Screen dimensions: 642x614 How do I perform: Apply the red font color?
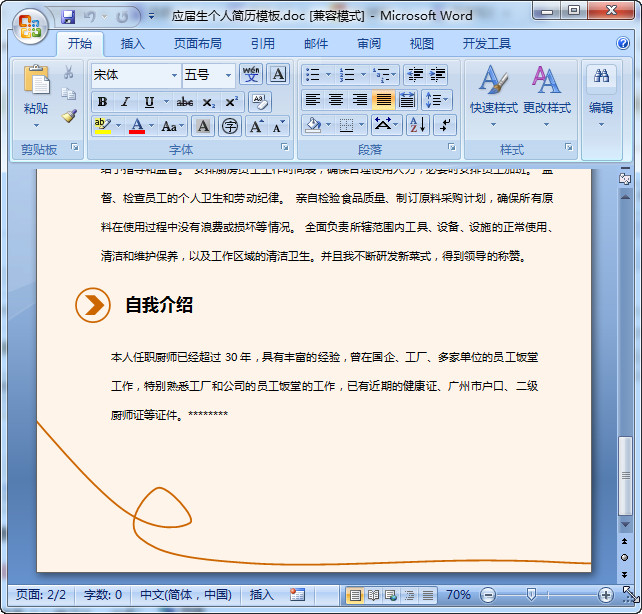(x=137, y=126)
